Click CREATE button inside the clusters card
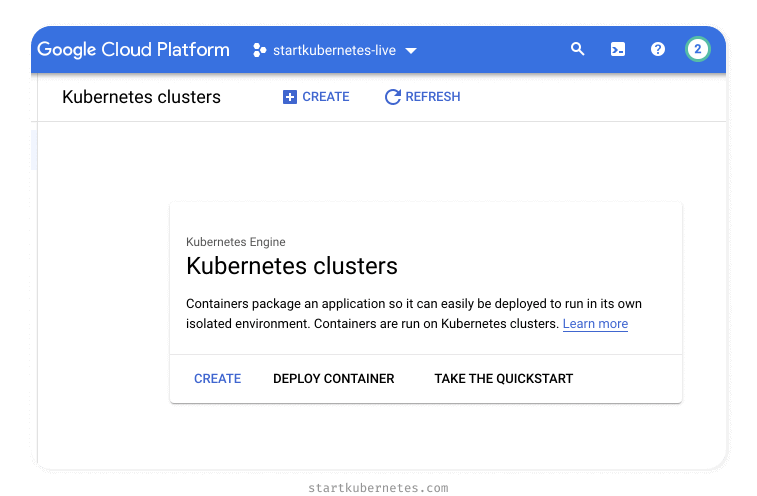This screenshot has width=757, height=496. click(217, 379)
